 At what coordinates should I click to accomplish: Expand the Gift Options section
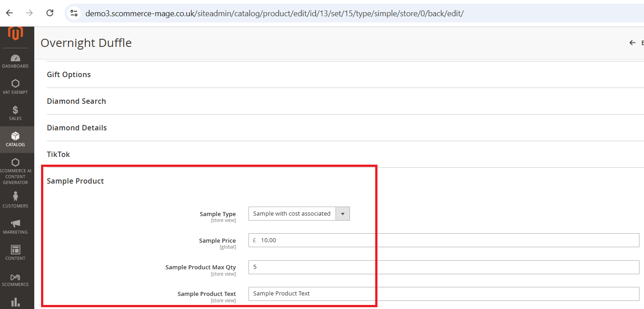69,74
